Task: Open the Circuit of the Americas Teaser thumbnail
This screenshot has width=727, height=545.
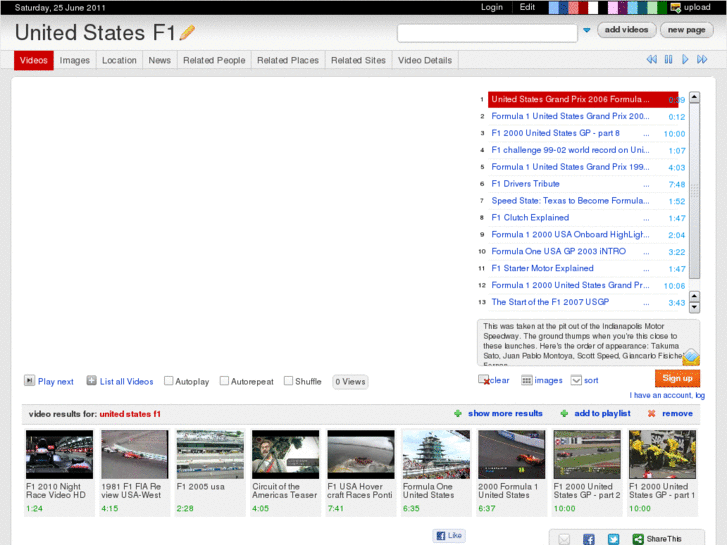Action: [x=286, y=454]
